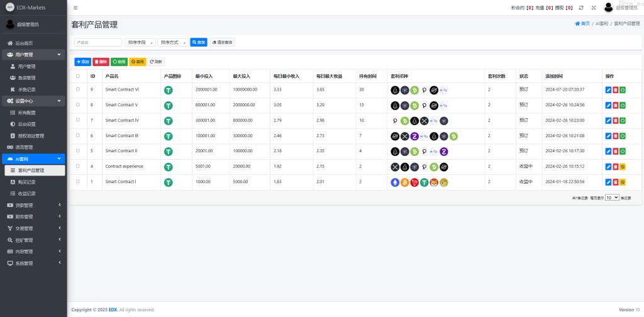Click the Tether product icon of Smart Contract III
This screenshot has width=644, height=317.
pos(169,136)
